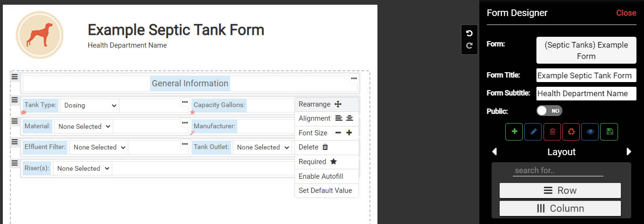This screenshot has height=224, width=644.
Task: Click the Row layout button
Action: [x=560, y=191]
